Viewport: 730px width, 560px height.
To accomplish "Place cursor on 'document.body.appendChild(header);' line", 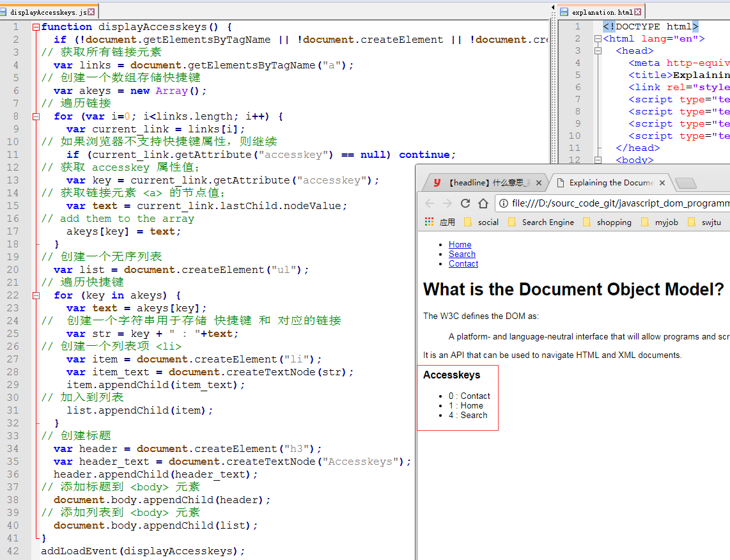I will click(162, 500).
